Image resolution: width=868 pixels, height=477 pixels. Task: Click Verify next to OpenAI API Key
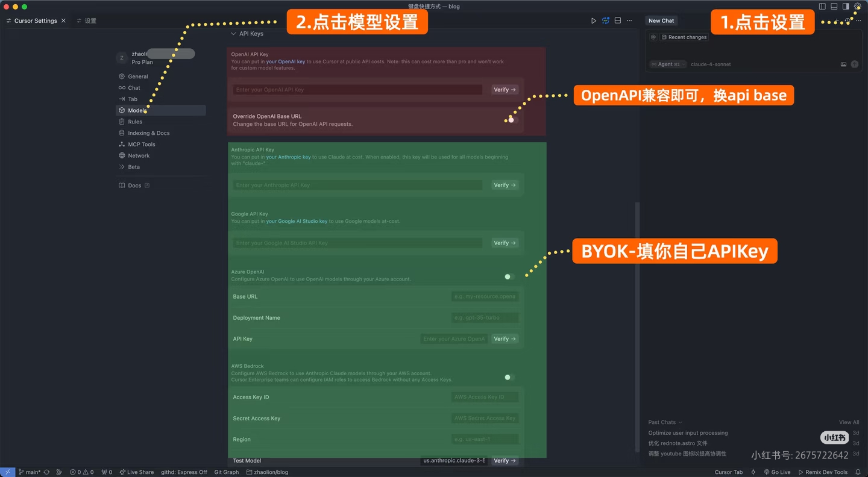pyautogui.click(x=505, y=90)
